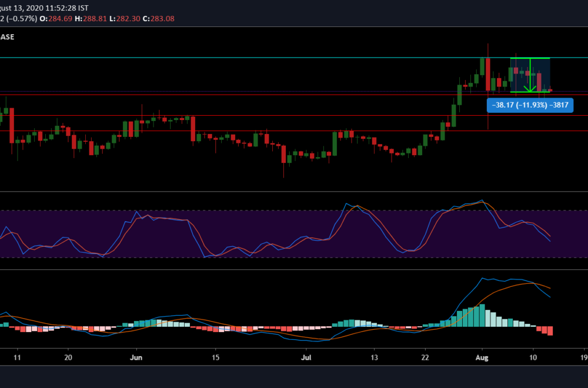Click the low value "282.30"

click(128, 19)
